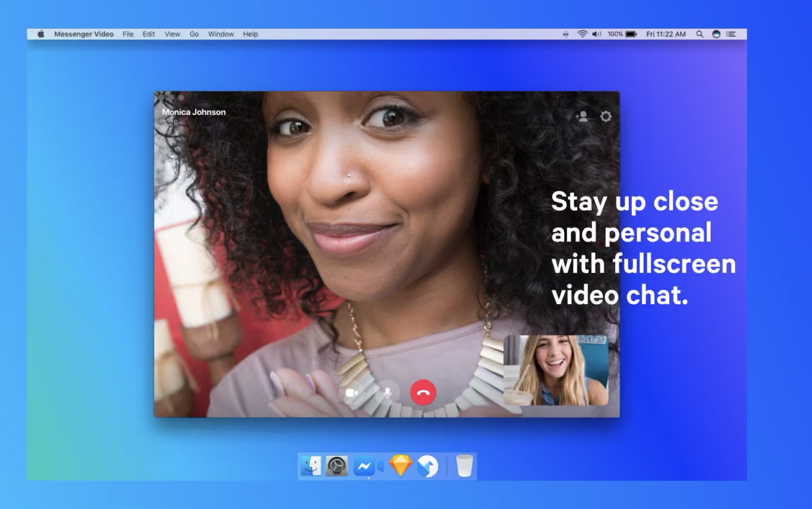End the call with the red hang-up button
Viewport: 812px width, 509px height.
pos(423,393)
